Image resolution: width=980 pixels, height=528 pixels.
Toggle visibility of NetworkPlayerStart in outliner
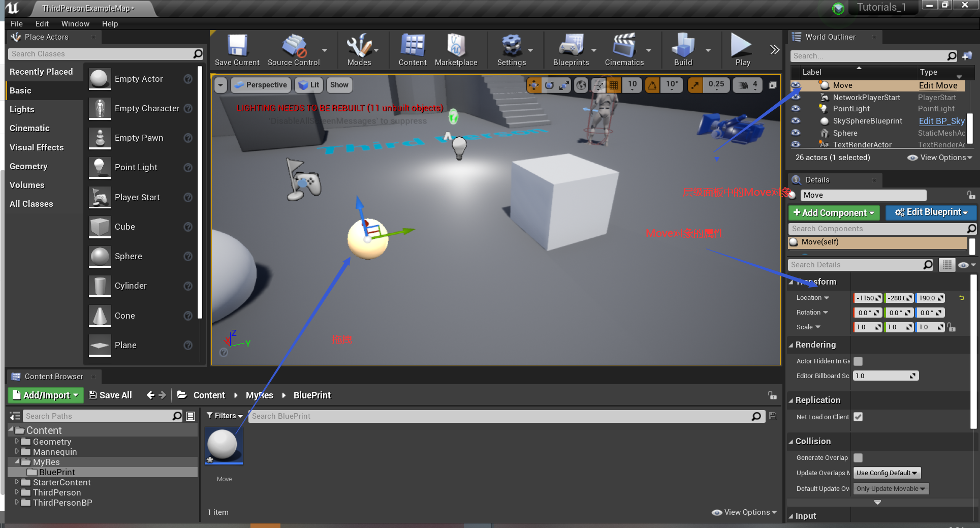pos(796,97)
